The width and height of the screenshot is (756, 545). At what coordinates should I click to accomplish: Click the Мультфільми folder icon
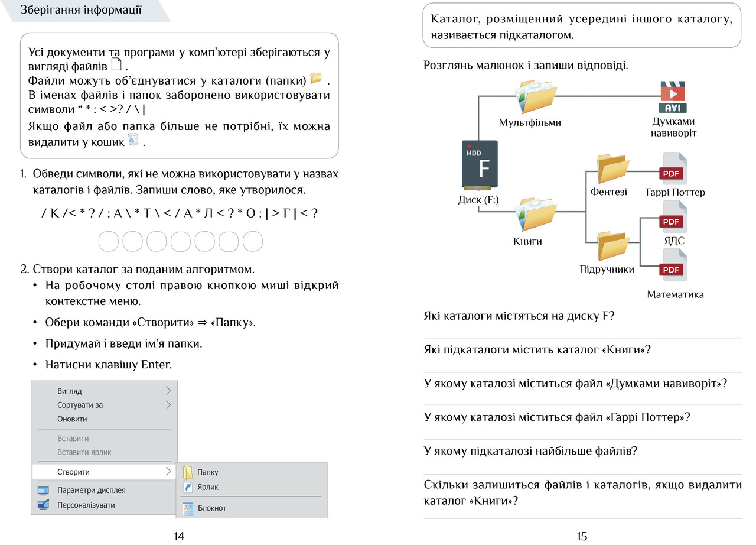[536, 97]
